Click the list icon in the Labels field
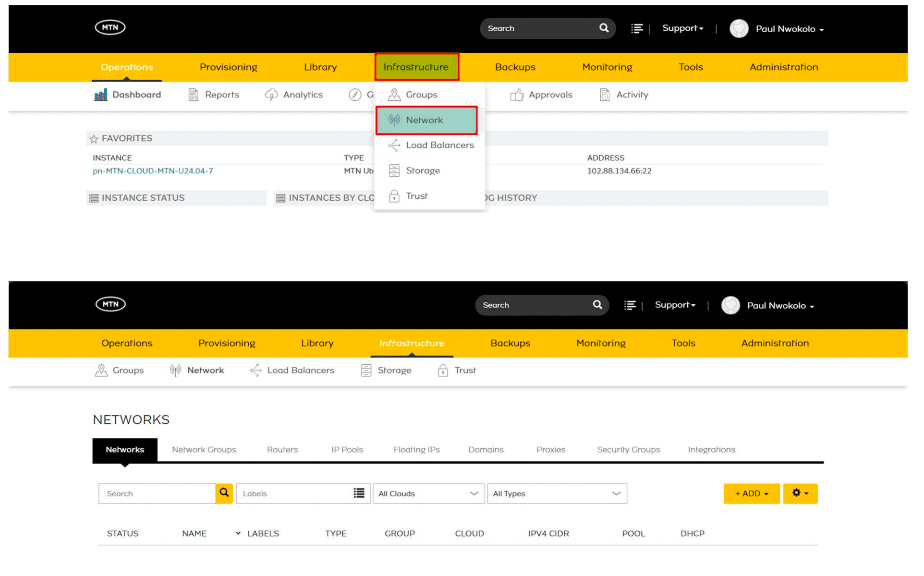The height and width of the screenshot is (576, 924). [359, 493]
